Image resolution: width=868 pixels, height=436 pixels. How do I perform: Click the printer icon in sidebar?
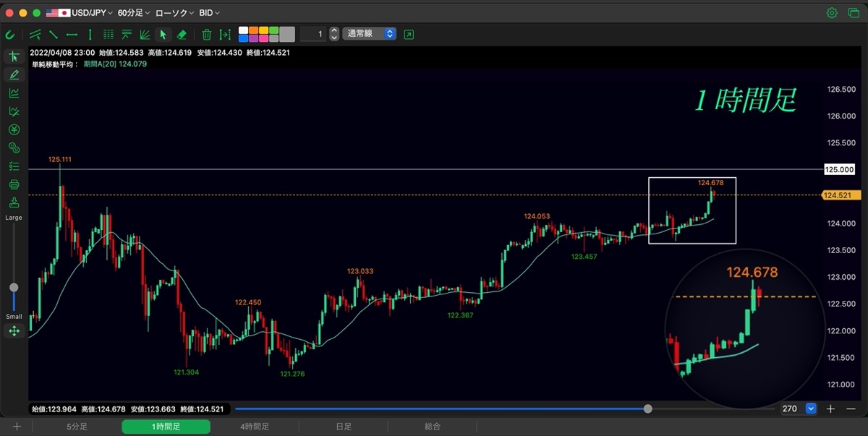[14, 184]
